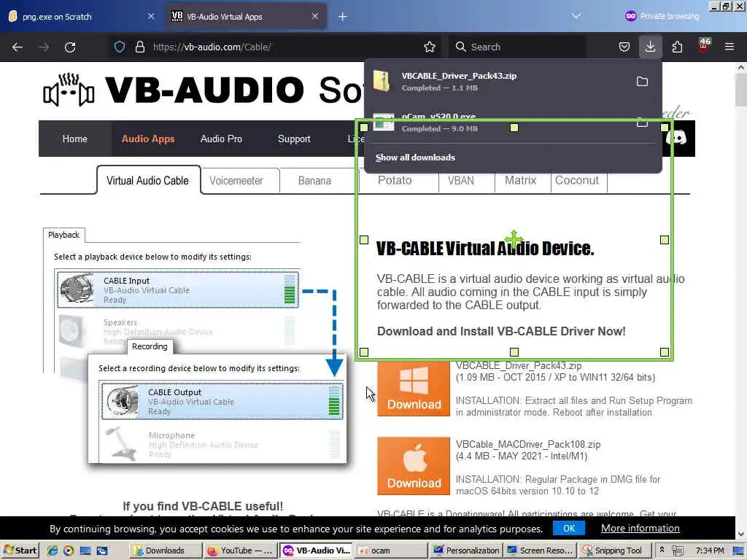Open the Audio Apps menu item
Image resolution: width=747 pixels, height=560 pixels.
(148, 139)
